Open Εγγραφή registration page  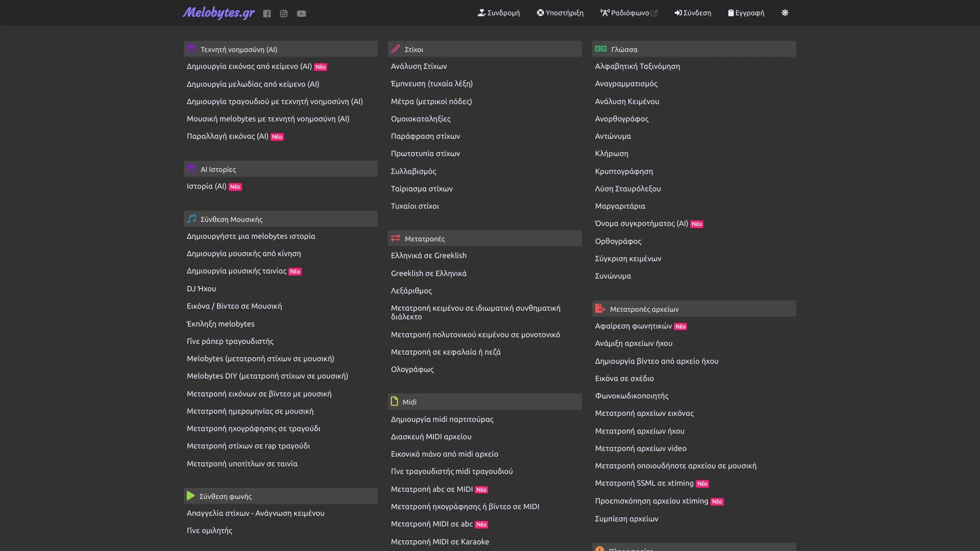746,13
